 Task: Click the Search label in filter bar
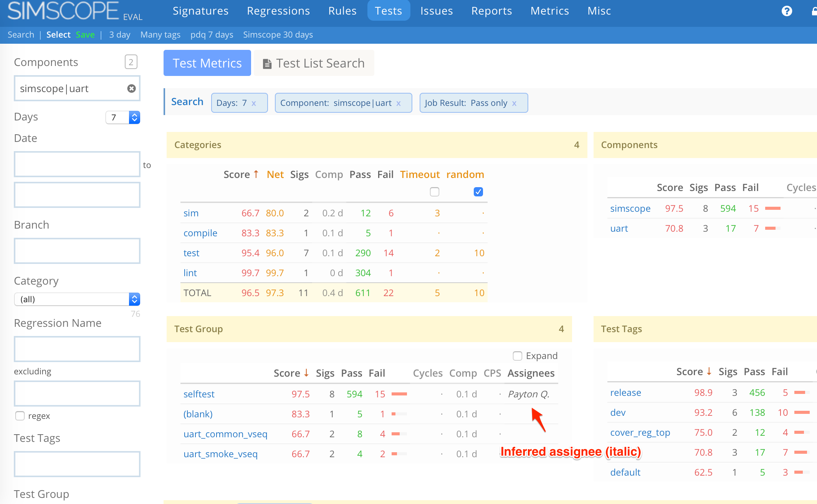pos(187,102)
